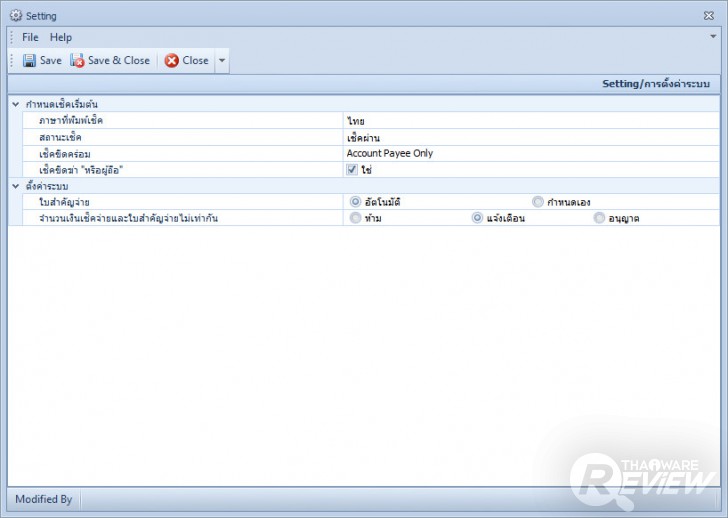This screenshot has width=728, height=518.
Task: Click the สถานะเช็ค row label
Action: click(x=60, y=137)
